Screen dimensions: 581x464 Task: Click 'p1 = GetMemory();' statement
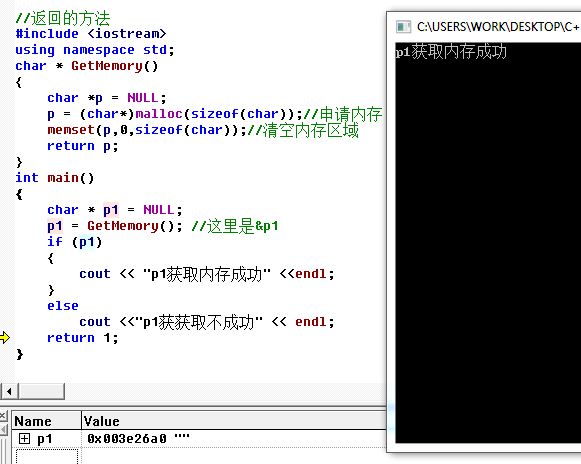(x=115, y=226)
